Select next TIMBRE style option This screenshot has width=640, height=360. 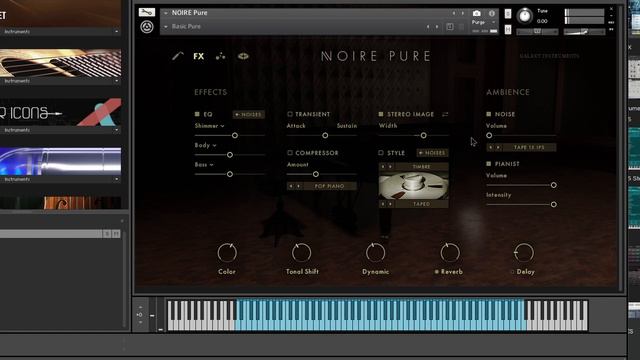(x=391, y=167)
